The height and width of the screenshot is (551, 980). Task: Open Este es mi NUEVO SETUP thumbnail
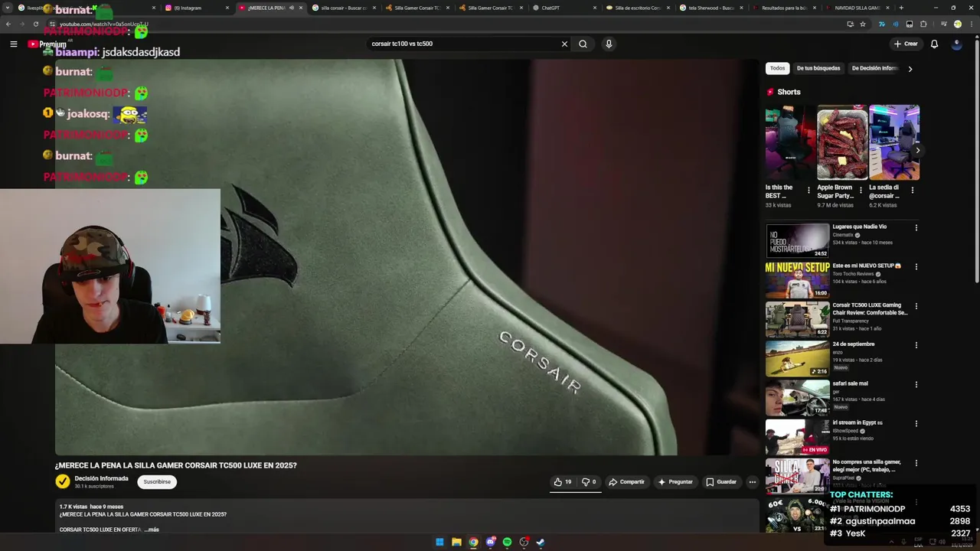point(797,279)
